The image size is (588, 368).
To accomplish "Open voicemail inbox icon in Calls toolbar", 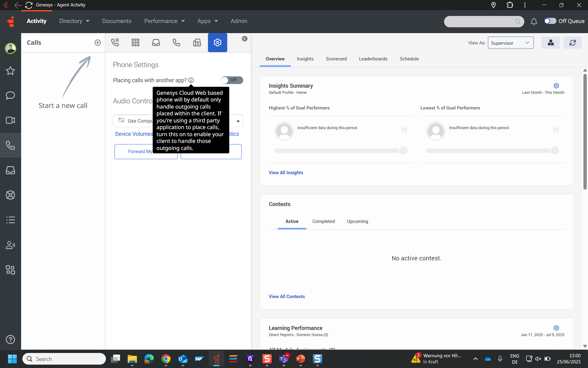I will pos(156,43).
